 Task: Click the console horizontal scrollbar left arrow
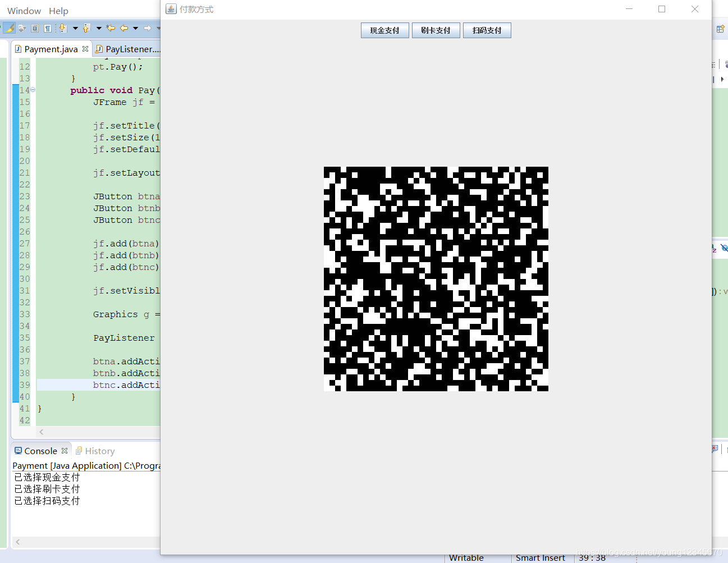pyautogui.click(x=18, y=542)
